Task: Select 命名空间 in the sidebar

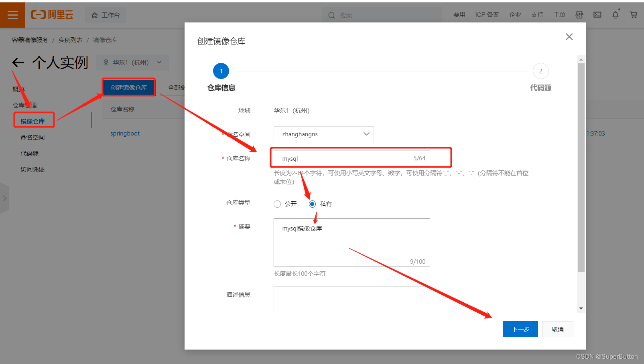Action: [33, 137]
